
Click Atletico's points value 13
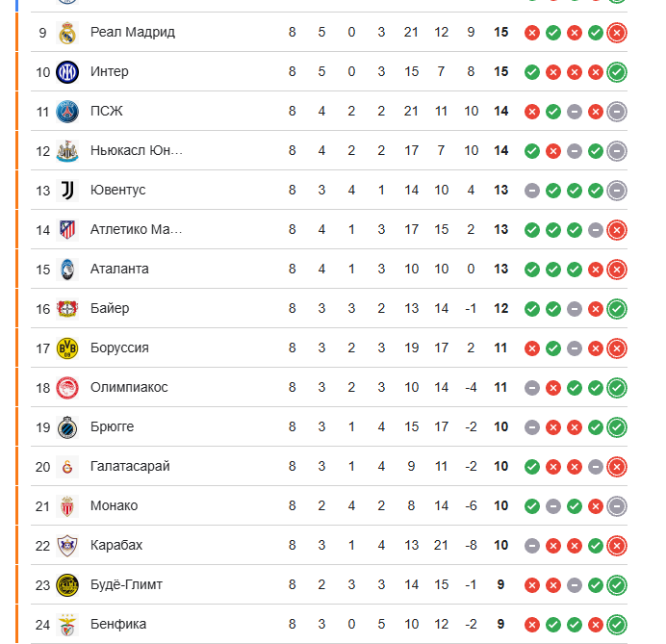[500, 230]
